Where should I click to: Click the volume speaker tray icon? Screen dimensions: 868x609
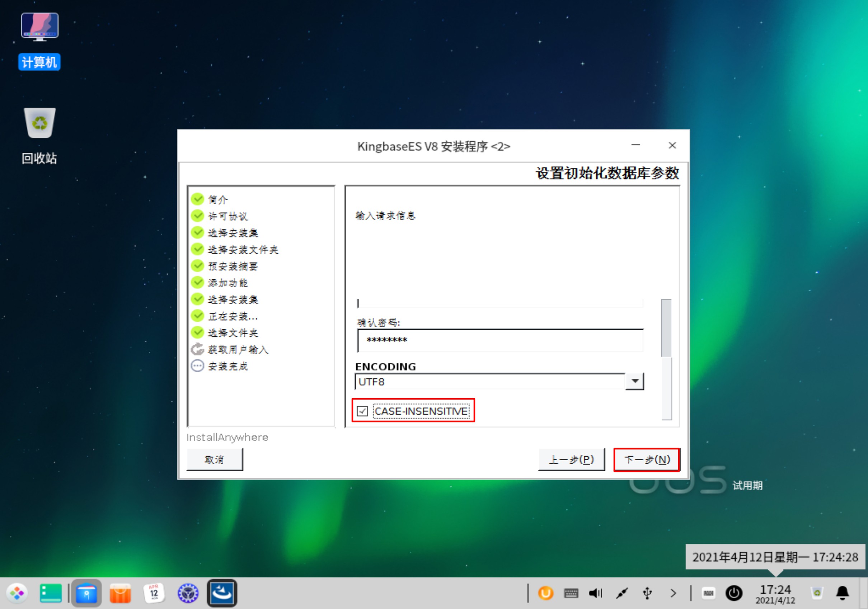click(595, 593)
